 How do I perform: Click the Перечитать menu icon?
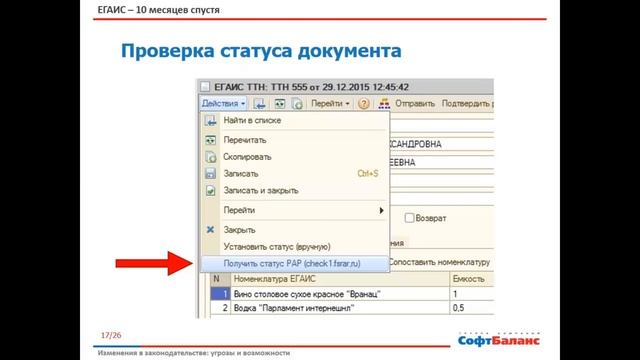tap(210, 140)
